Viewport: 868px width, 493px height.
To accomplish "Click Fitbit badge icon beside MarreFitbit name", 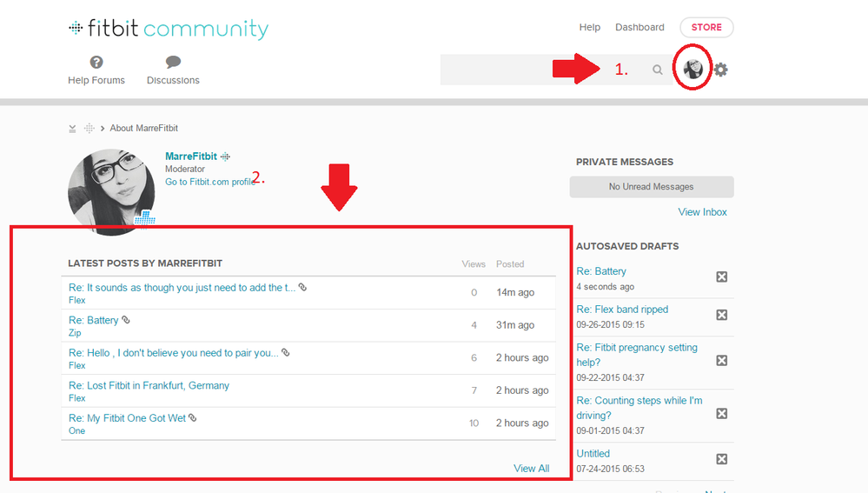I will pyautogui.click(x=225, y=157).
